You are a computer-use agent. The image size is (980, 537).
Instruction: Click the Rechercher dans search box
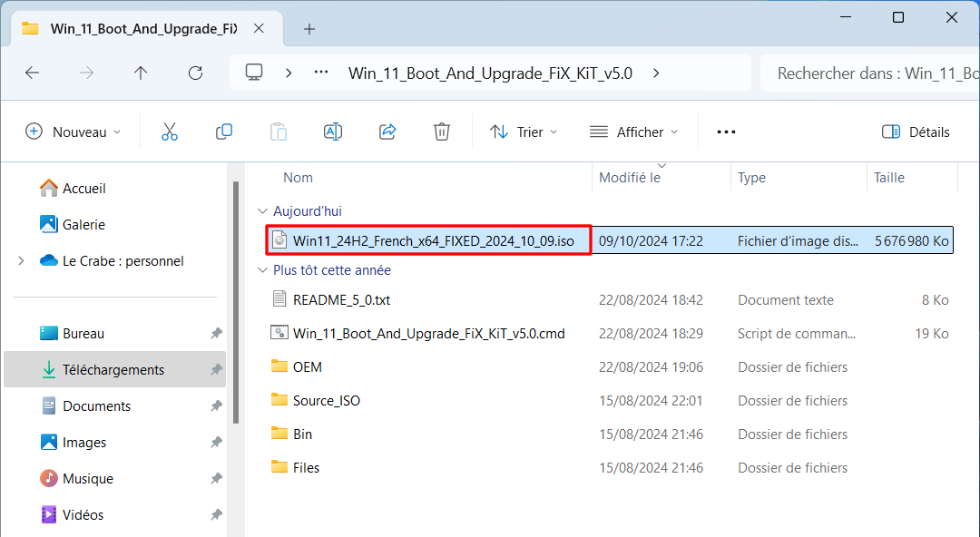pos(870,73)
